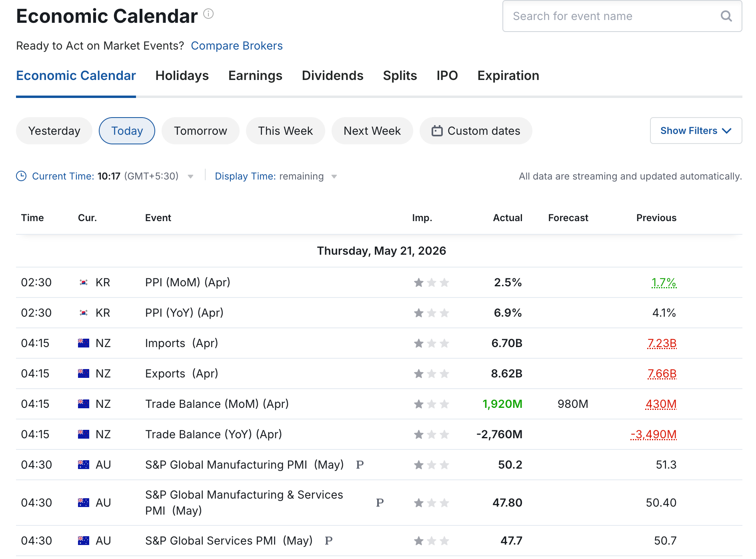Viewport: 756px width, 559px height.
Task: Click the revised previous value 7.66B
Action: point(662,373)
